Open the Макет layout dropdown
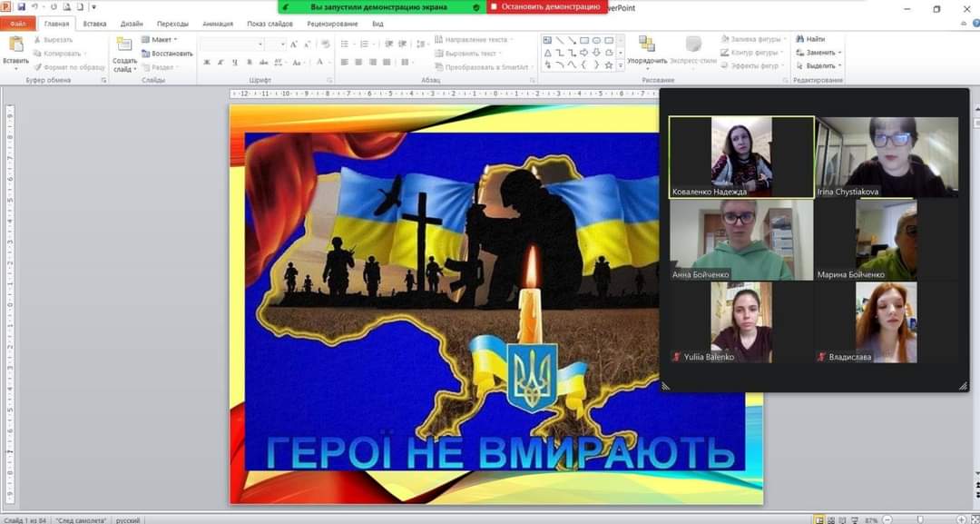 (x=160, y=40)
